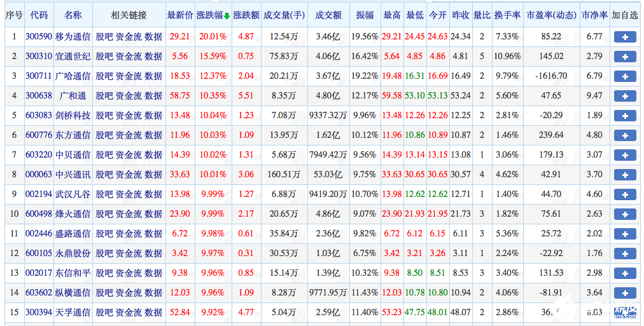Open 数据 link for 永鼎股份
This screenshot has width=644, height=326.
coord(153,254)
